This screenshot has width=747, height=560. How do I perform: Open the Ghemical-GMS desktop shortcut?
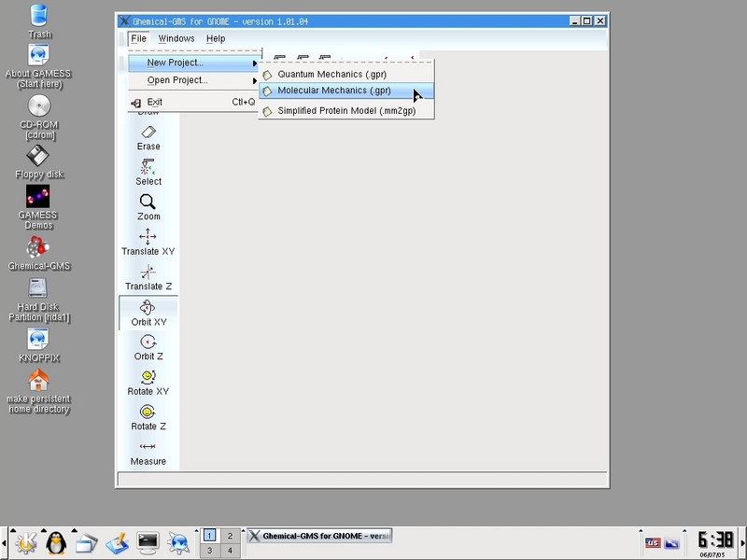point(38,252)
